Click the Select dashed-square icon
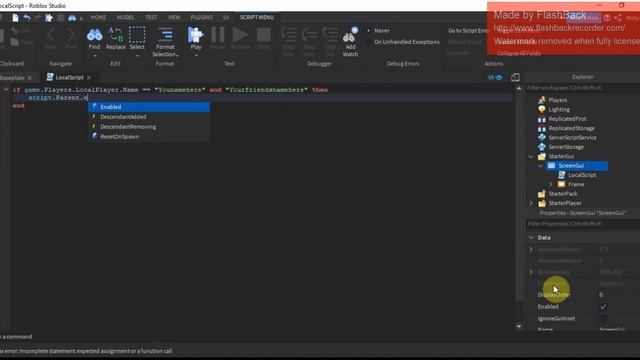The image size is (640, 360). click(x=137, y=35)
